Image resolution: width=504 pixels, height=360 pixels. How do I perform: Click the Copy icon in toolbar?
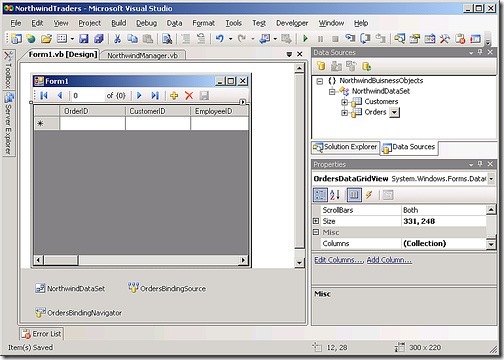pyautogui.click(x=132, y=39)
